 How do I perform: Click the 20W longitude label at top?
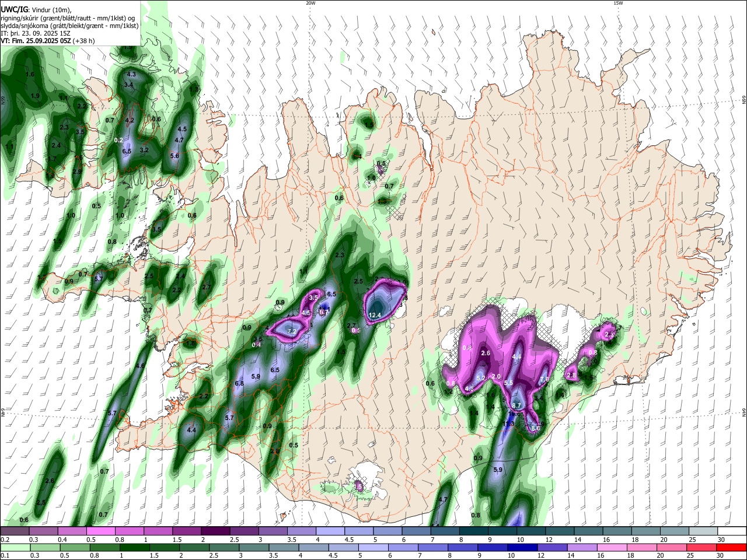pos(310,3)
